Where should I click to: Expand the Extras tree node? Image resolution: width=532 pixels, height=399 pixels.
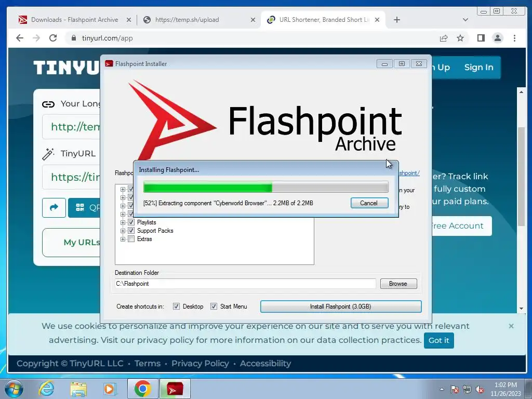(x=123, y=239)
